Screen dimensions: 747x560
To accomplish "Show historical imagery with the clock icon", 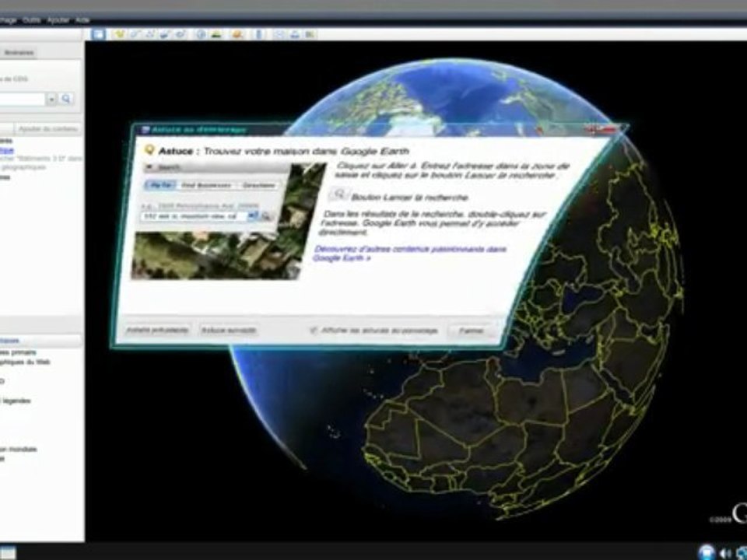I will coord(201,34).
